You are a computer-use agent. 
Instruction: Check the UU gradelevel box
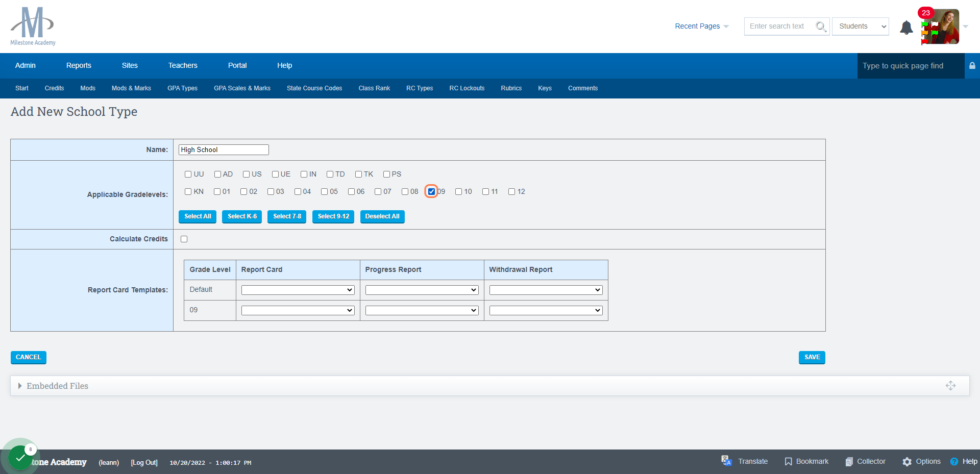[x=188, y=174]
